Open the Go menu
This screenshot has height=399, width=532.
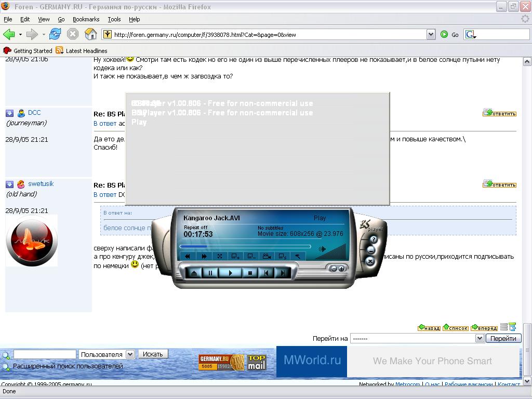click(61, 19)
